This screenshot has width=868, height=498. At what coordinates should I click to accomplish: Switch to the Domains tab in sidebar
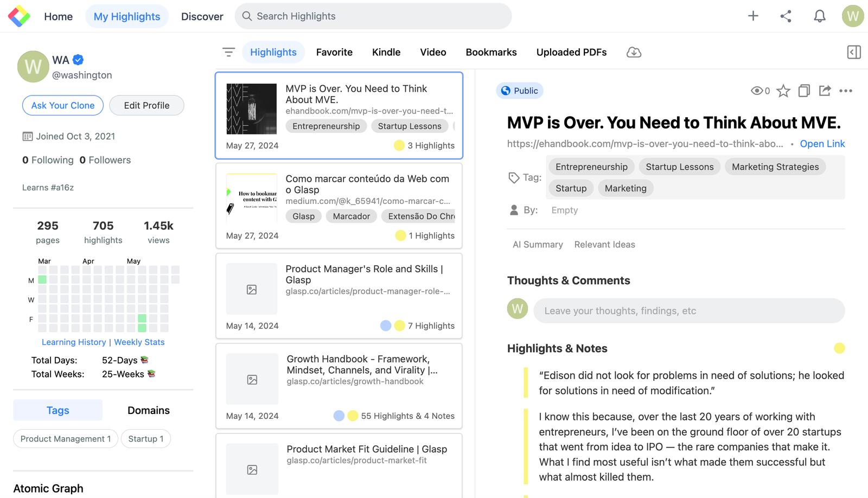[x=149, y=410]
